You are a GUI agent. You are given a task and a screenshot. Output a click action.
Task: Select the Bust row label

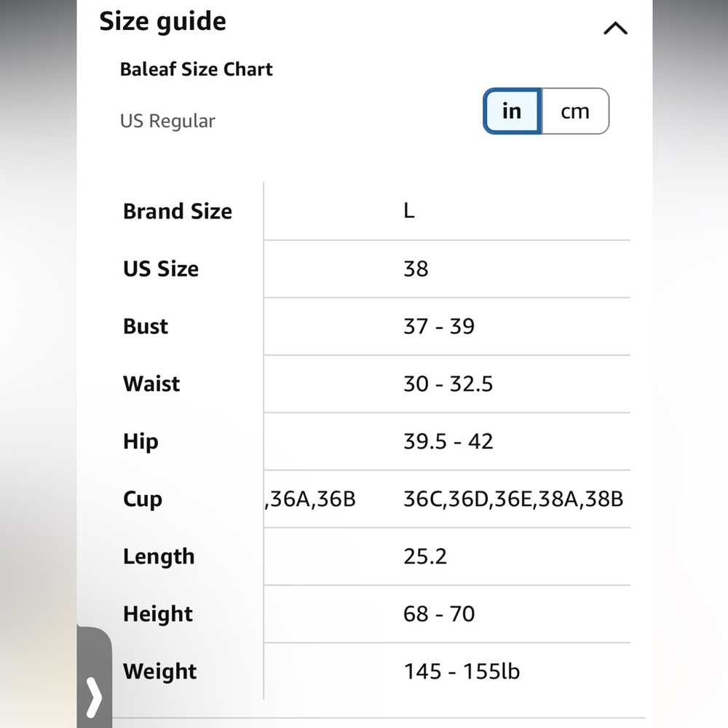pyautogui.click(x=146, y=326)
